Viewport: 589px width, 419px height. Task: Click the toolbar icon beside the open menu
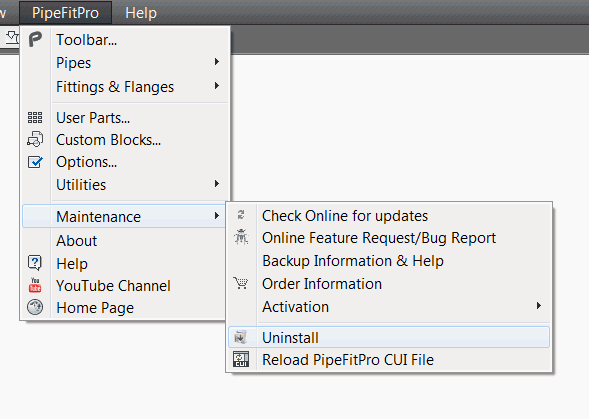click(x=12, y=38)
